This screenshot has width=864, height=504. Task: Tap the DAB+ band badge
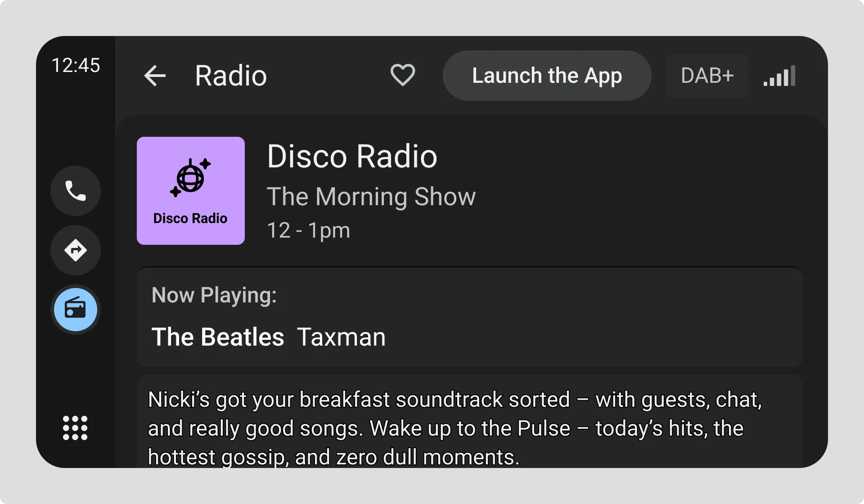pos(707,76)
